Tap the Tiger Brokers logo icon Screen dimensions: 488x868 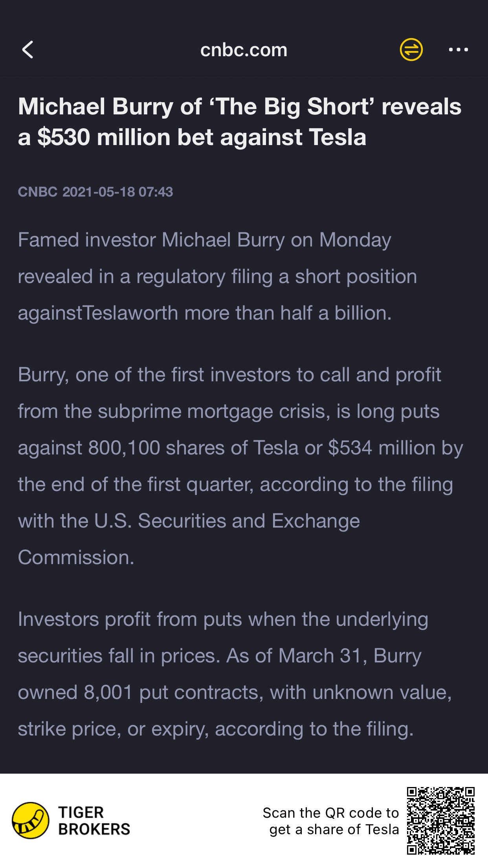(x=31, y=820)
